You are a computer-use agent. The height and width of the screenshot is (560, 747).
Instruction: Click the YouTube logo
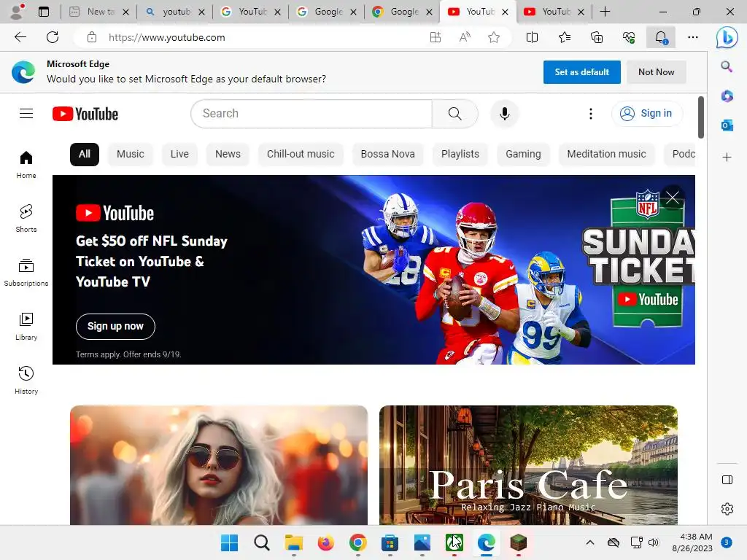pyautogui.click(x=85, y=114)
